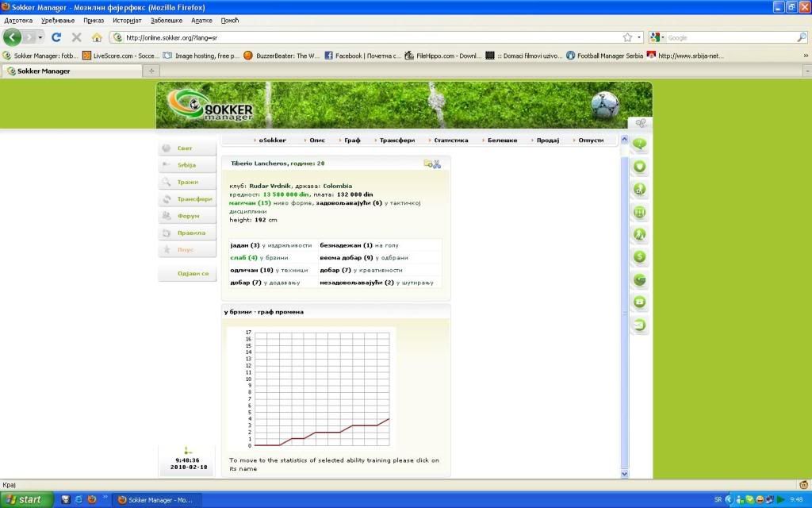Open the Уређивање menu
This screenshot has height=508, width=812.
[58, 21]
